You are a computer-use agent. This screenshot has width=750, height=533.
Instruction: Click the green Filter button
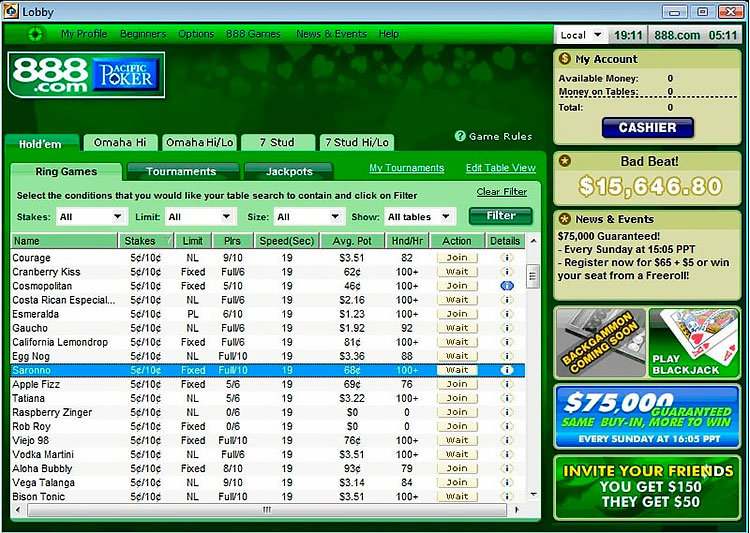point(501,216)
